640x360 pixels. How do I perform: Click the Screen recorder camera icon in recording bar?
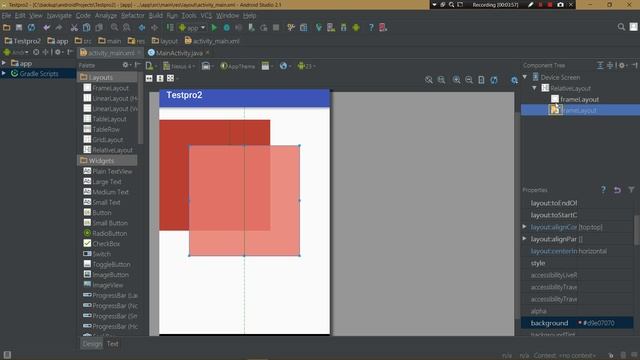pos(560,4)
